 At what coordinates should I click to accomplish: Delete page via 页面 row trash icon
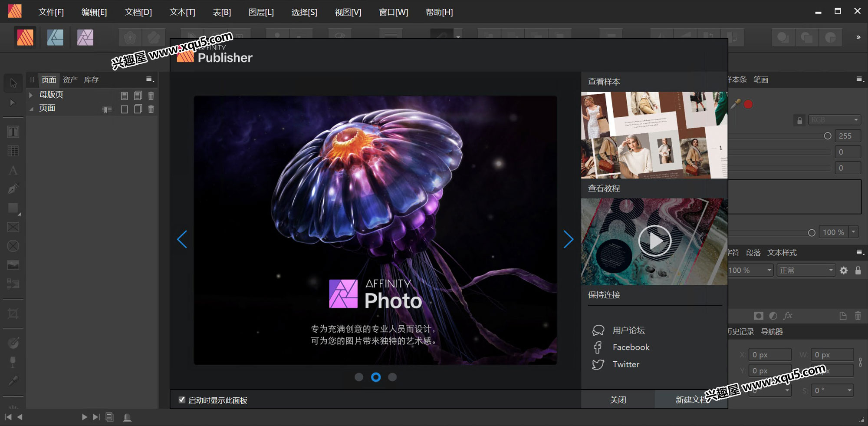pos(151,109)
